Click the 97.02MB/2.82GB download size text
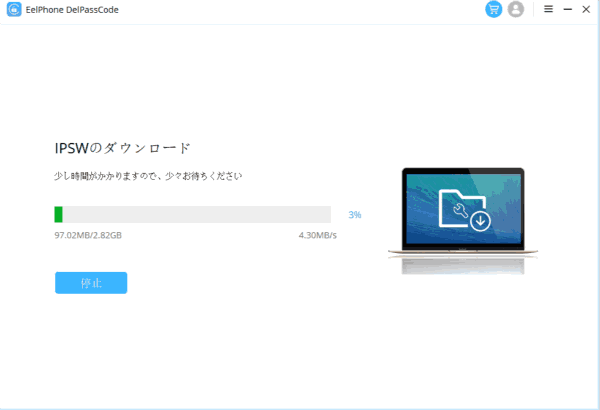 (x=88, y=235)
